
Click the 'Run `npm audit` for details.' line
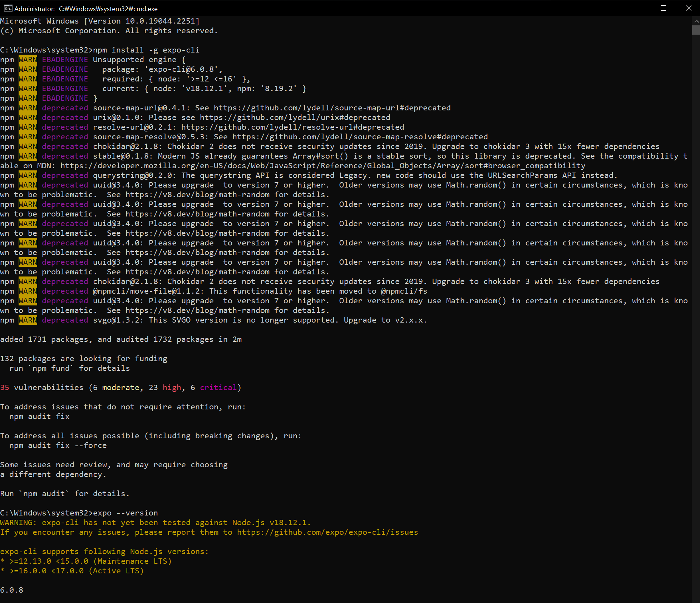(x=65, y=494)
